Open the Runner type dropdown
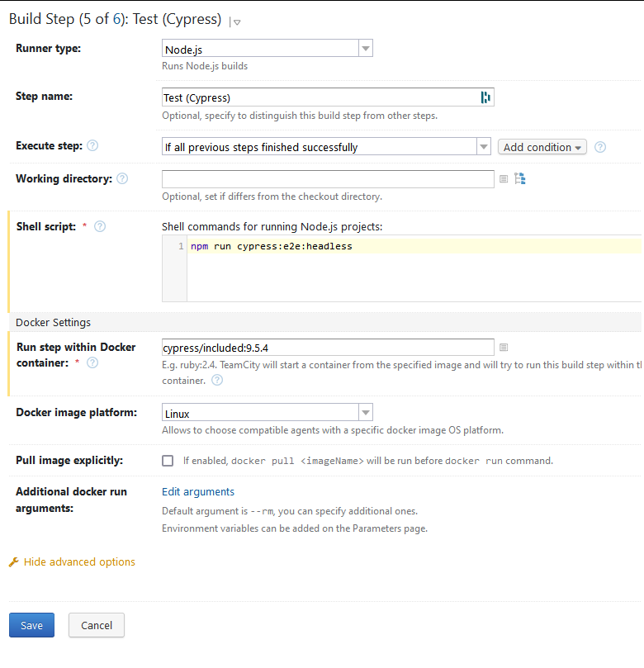The height and width of the screenshot is (668, 644). point(365,48)
